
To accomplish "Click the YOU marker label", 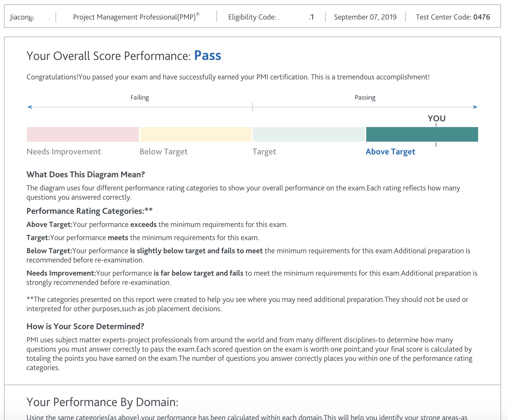I will [x=437, y=118].
